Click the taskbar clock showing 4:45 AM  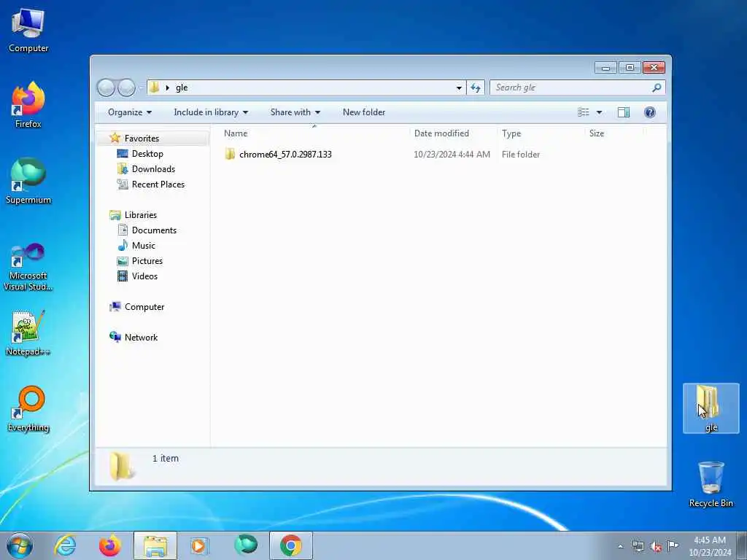click(709, 546)
